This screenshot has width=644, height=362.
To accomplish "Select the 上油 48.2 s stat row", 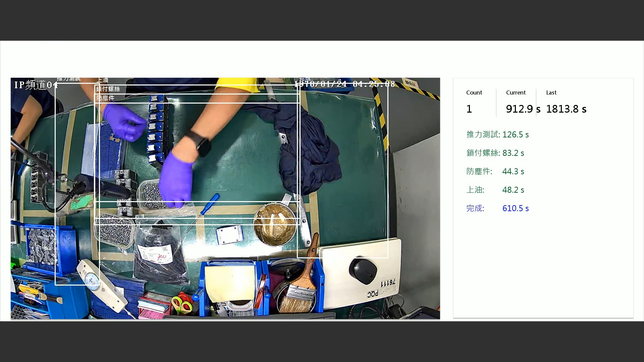I will (495, 190).
